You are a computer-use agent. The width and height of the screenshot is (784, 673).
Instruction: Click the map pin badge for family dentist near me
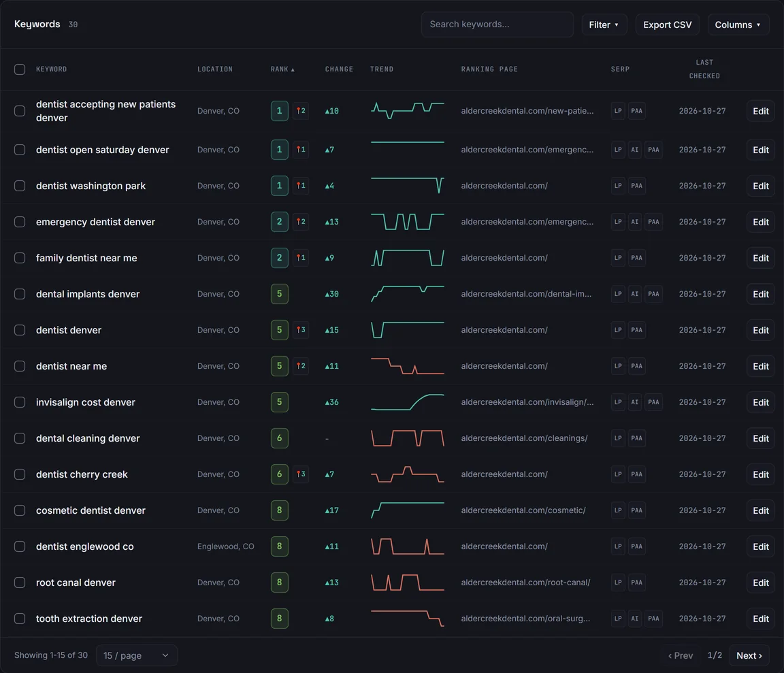301,257
